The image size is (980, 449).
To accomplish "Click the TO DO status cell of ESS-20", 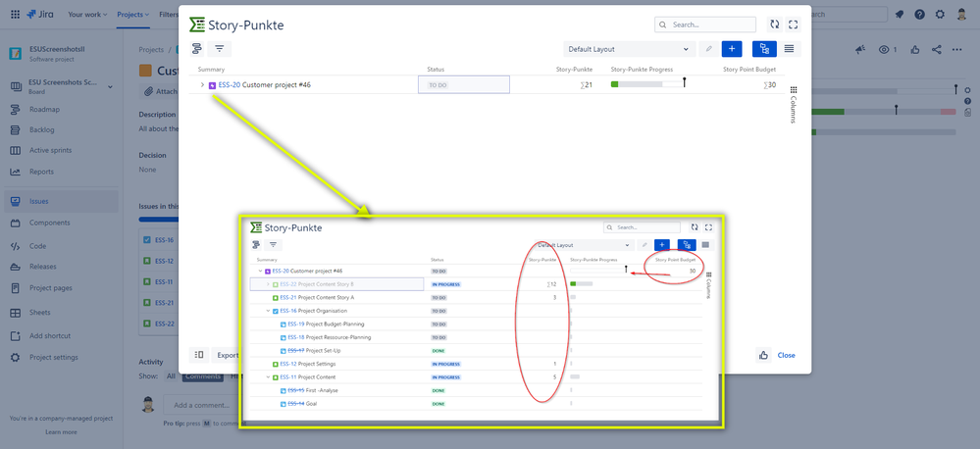I will (464, 85).
